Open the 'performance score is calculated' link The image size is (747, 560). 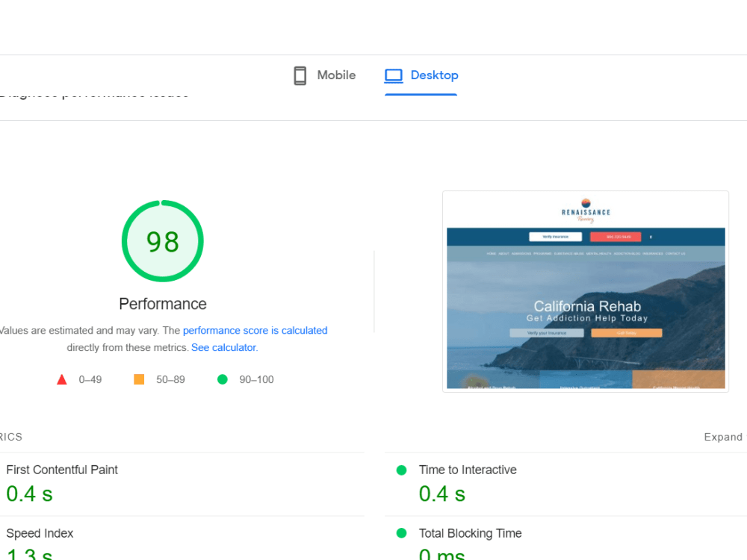255,331
